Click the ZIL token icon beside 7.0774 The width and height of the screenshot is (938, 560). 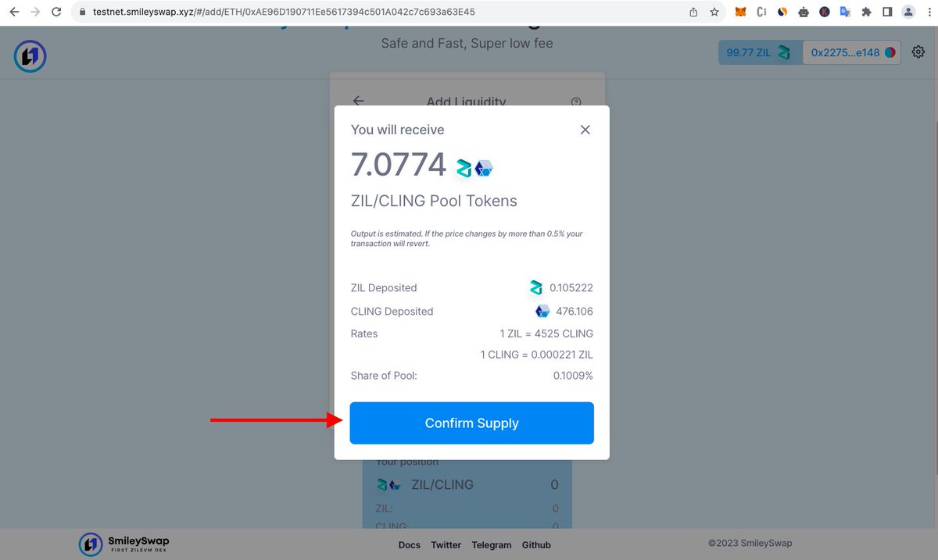pyautogui.click(x=465, y=167)
